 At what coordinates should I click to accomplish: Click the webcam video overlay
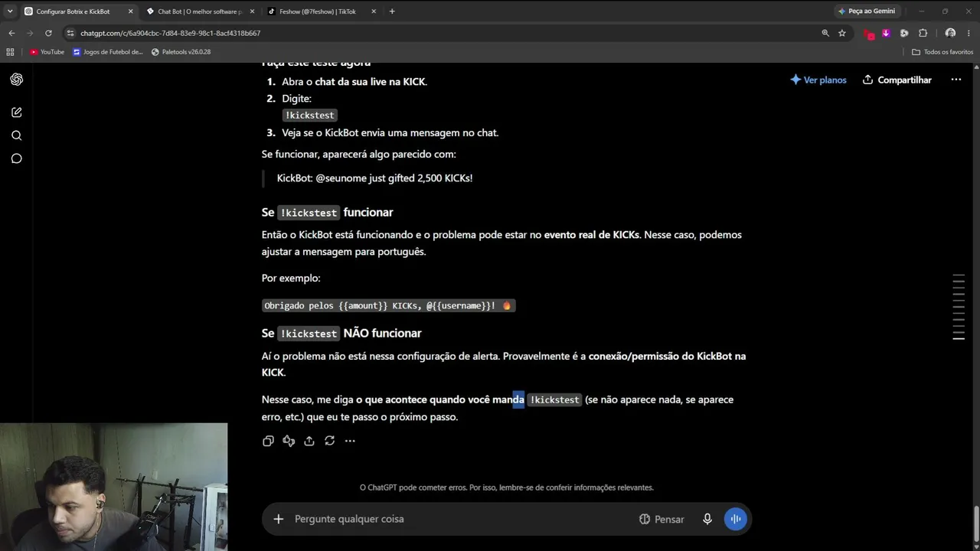point(113,487)
